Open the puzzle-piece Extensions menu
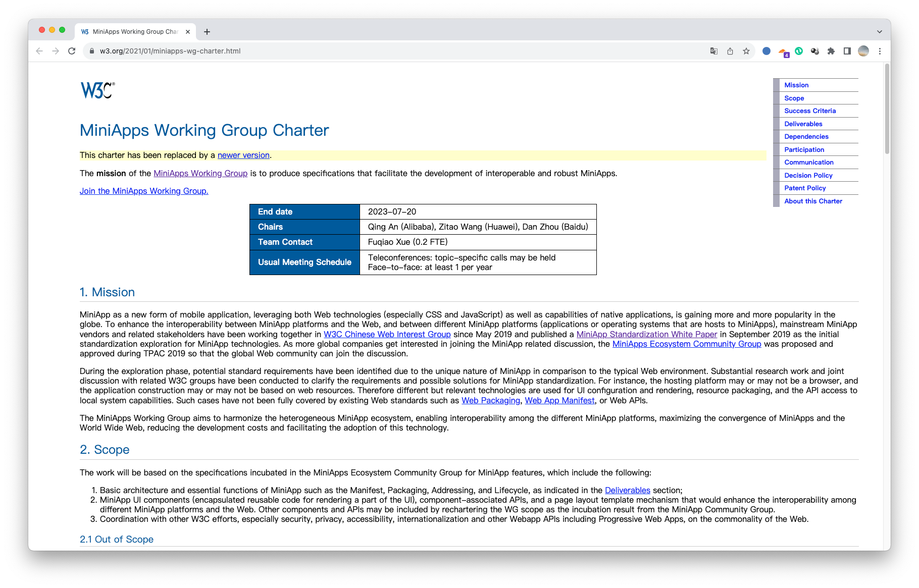Screen dimensions: 919x588 tap(831, 51)
